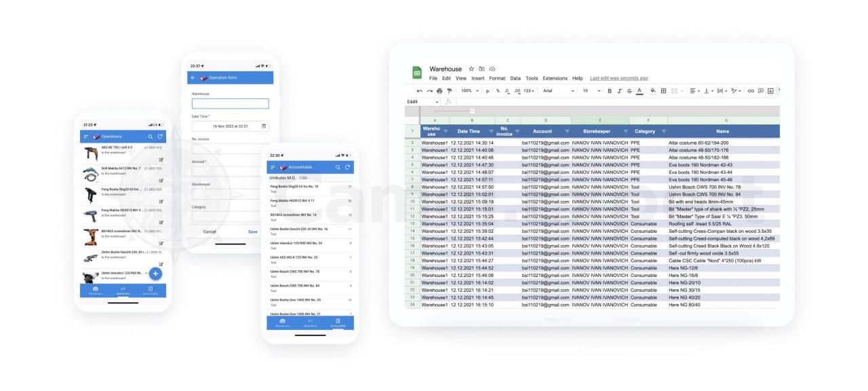Select the paint format tool
This screenshot has height=391, width=868.
coord(449,91)
